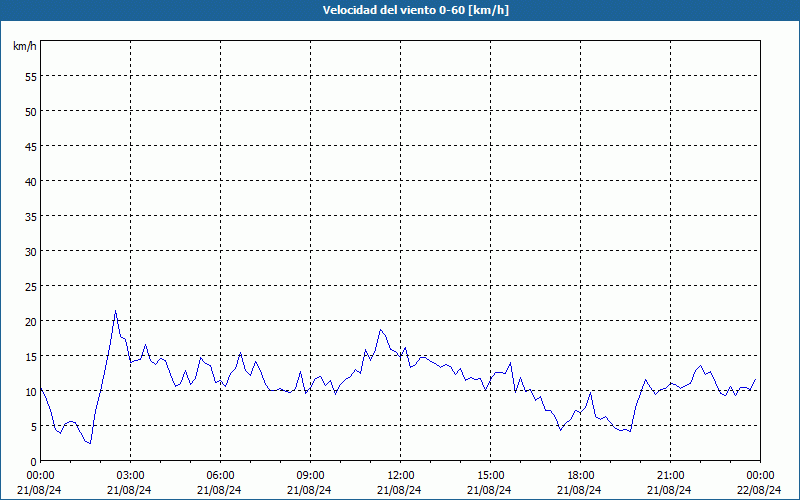Click the wind speed minimum before 02:00
The height and width of the screenshot is (500, 800).
(x=90, y=443)
